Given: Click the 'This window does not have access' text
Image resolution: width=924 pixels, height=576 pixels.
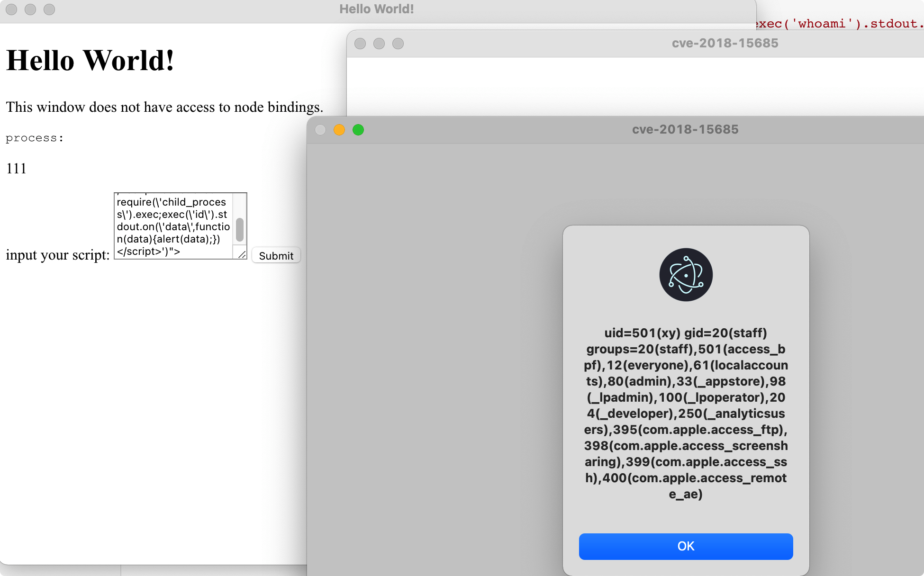Looking at the screenshot, I should click(x=164, y=107).
